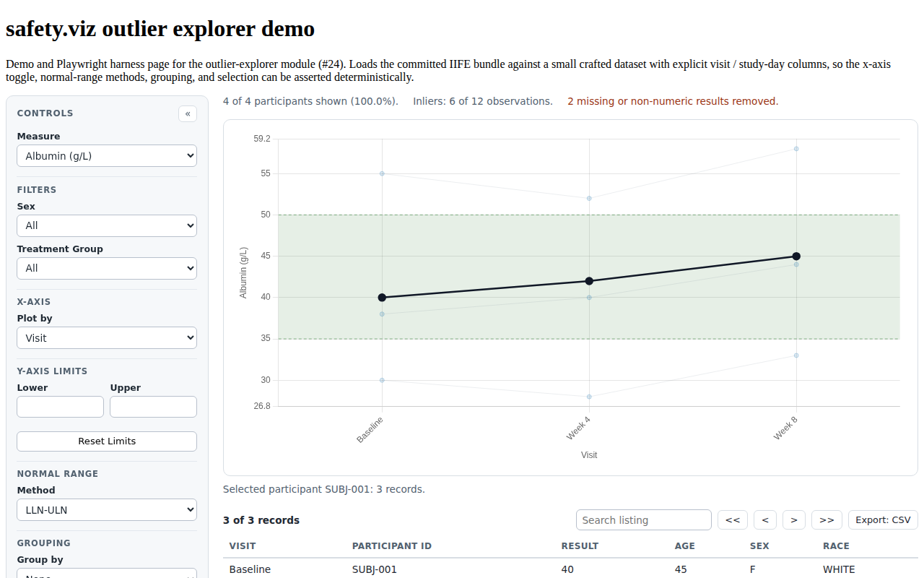Viewport: 924px width, 578px height.
Task: Go to next page with > button
Action: pyautogui.click(x=794, y=519)
